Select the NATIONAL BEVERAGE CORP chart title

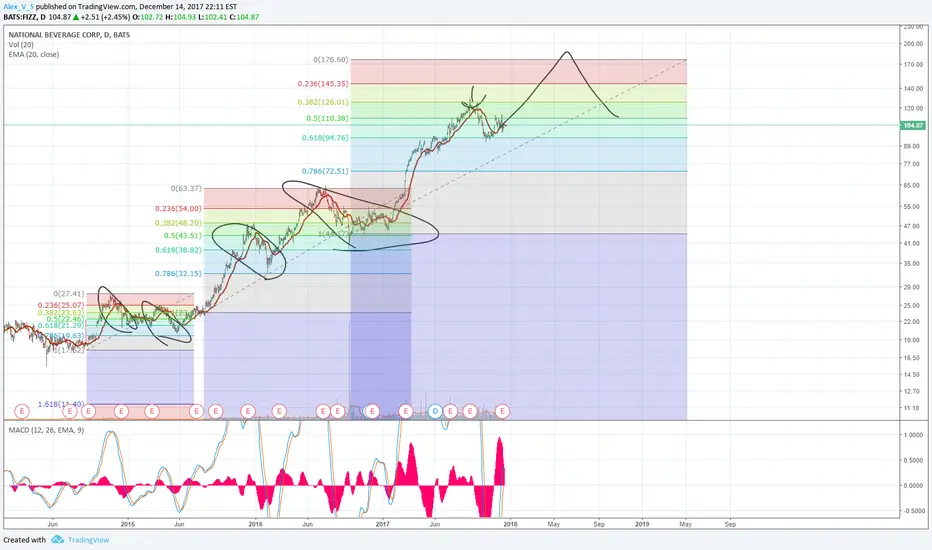[x=69, y=35]
